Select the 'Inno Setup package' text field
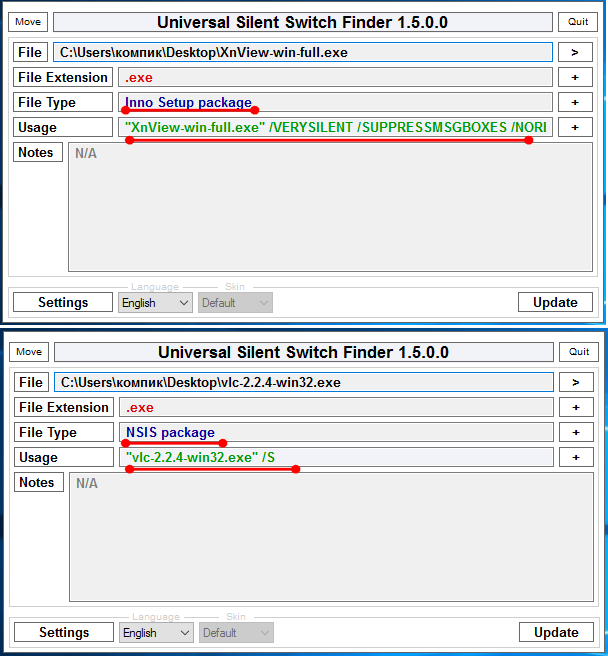Screen dimensions: 608x656 pos(335,102)
